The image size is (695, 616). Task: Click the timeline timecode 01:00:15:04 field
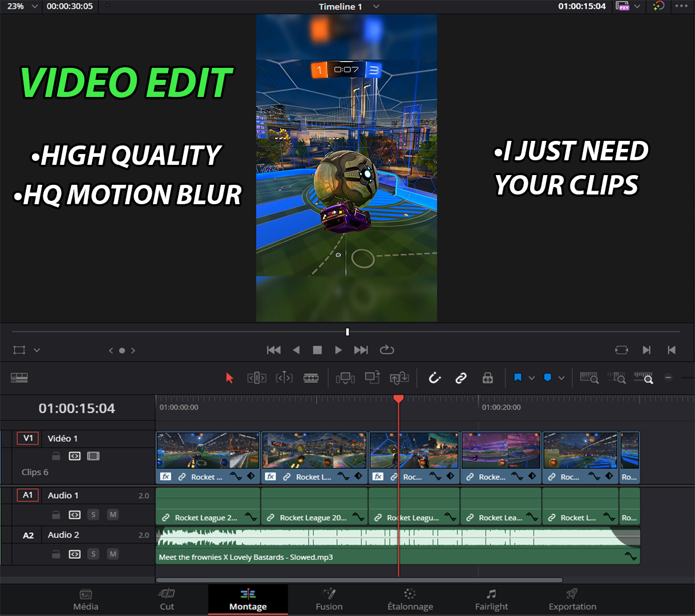(x=76, y=408)
